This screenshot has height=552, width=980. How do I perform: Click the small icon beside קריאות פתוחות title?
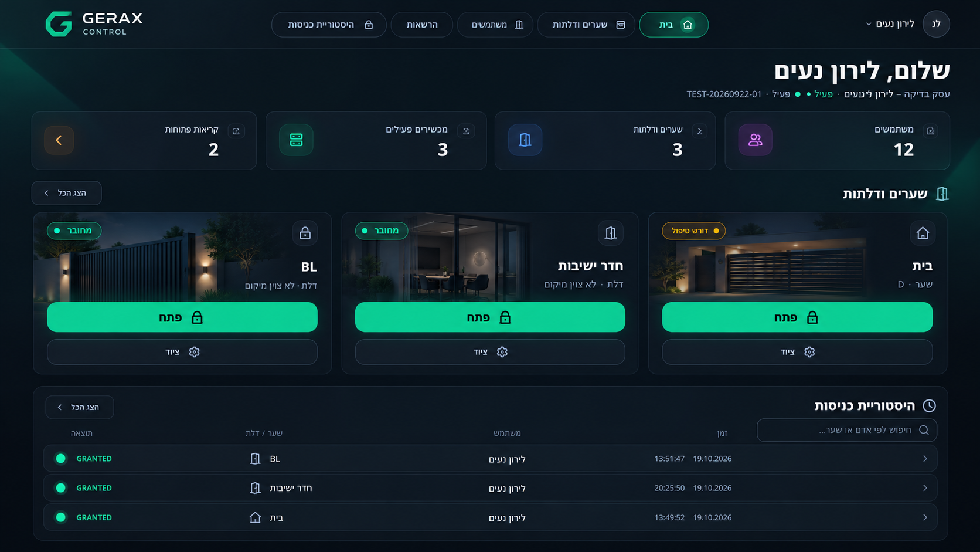(236, 131)
